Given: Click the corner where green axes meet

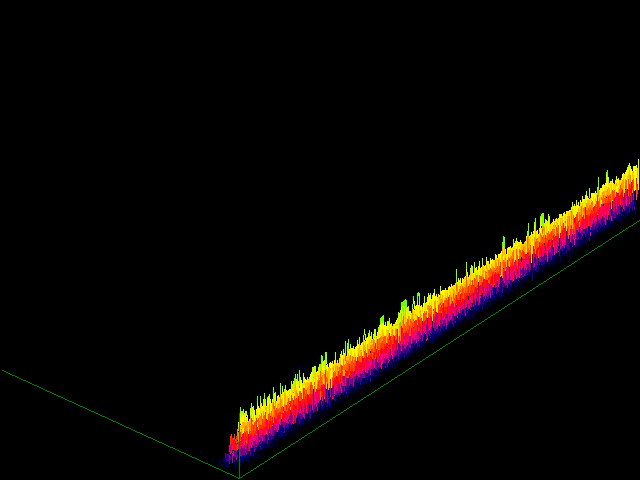Looking at the screenshot, I should [x=239, y=477].
